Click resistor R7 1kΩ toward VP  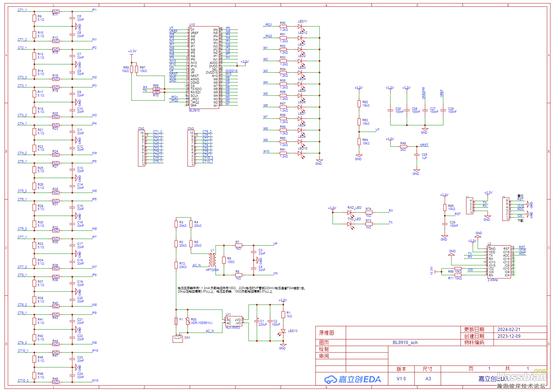click(238, 245)
